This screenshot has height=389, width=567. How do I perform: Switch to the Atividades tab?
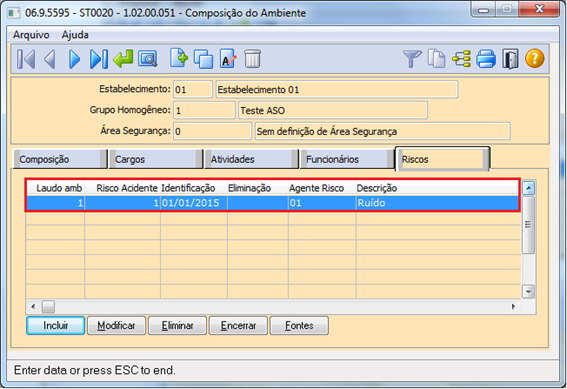(x=251, y=159)
